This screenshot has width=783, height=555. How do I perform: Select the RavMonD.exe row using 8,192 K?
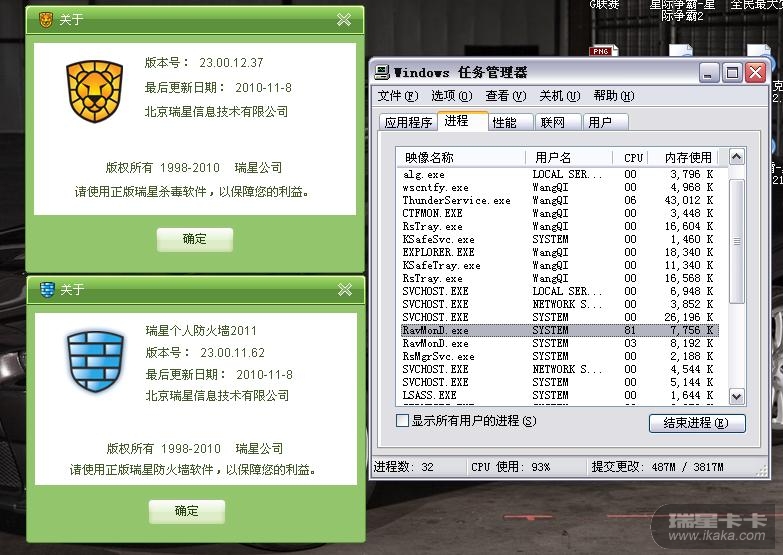pos(559,343)
